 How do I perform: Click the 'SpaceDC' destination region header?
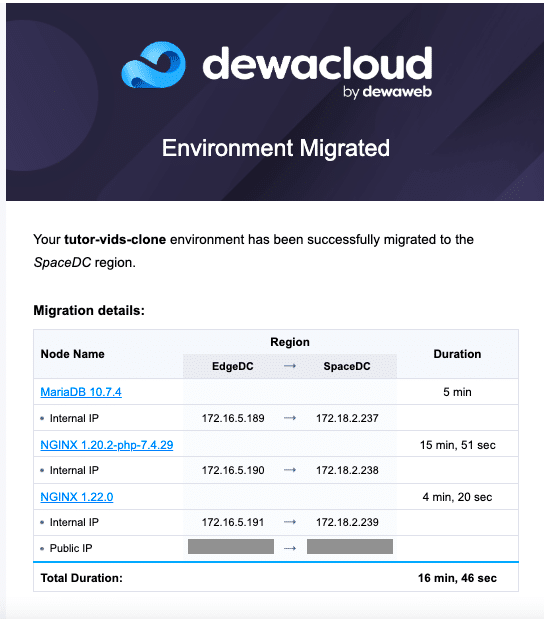[x=347, y=366]
